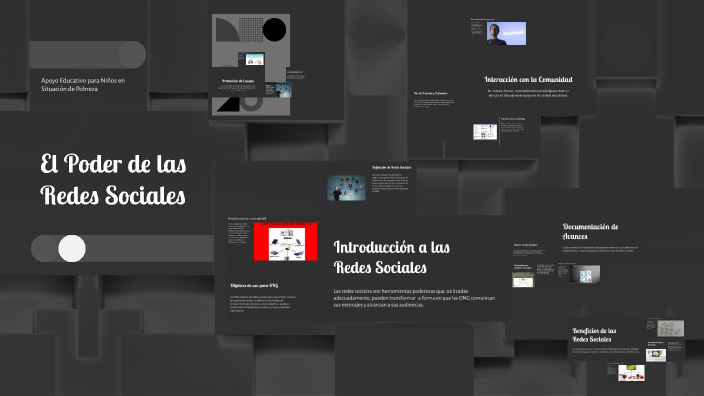Open 'Introducción a las Redes Sociales' heading
The height and width of the screenshot is (396, 704).
coord(392,257)
